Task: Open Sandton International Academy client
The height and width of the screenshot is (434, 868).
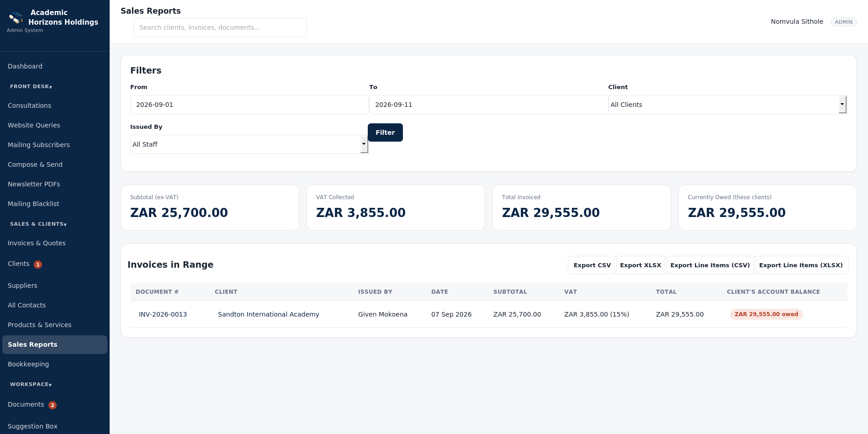Action: [269, 314]
